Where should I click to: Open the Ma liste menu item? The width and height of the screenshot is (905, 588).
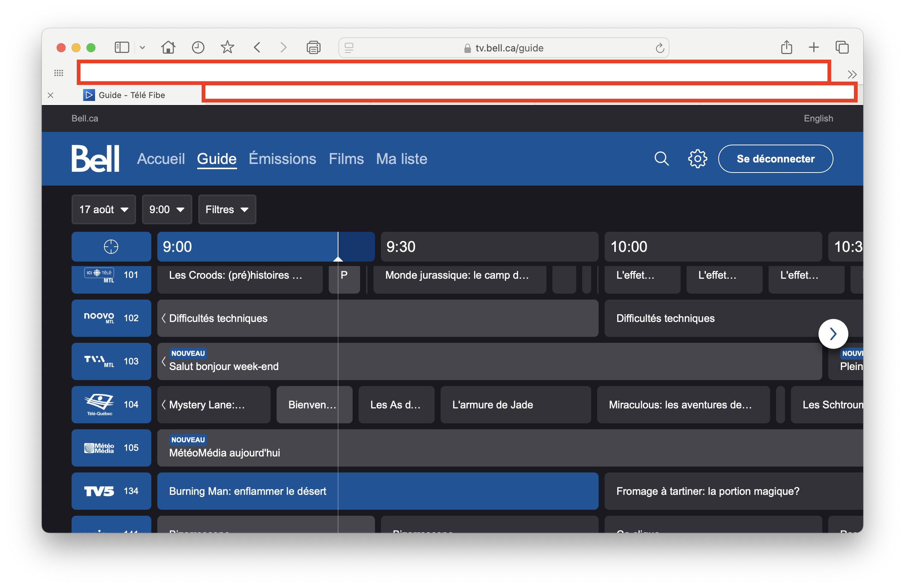coord(401,159)
